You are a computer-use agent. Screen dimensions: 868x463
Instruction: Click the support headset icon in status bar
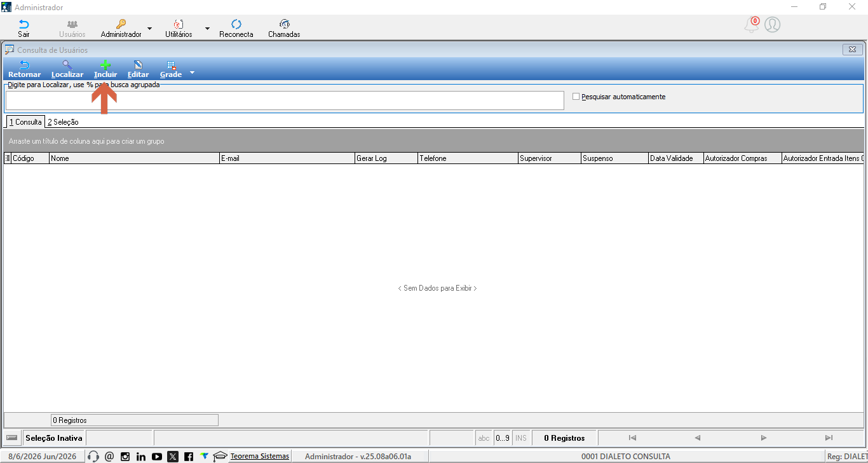tap(93, 456)
